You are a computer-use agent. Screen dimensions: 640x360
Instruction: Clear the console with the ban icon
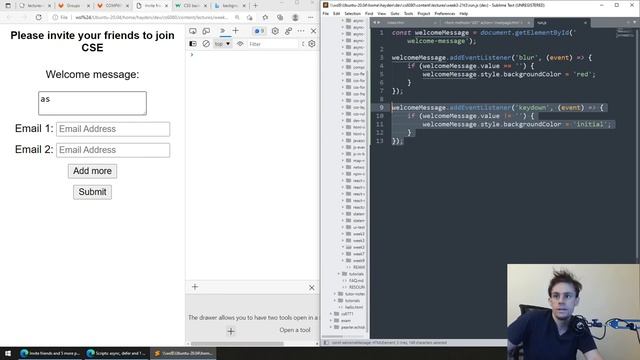[x=206, y=44]
